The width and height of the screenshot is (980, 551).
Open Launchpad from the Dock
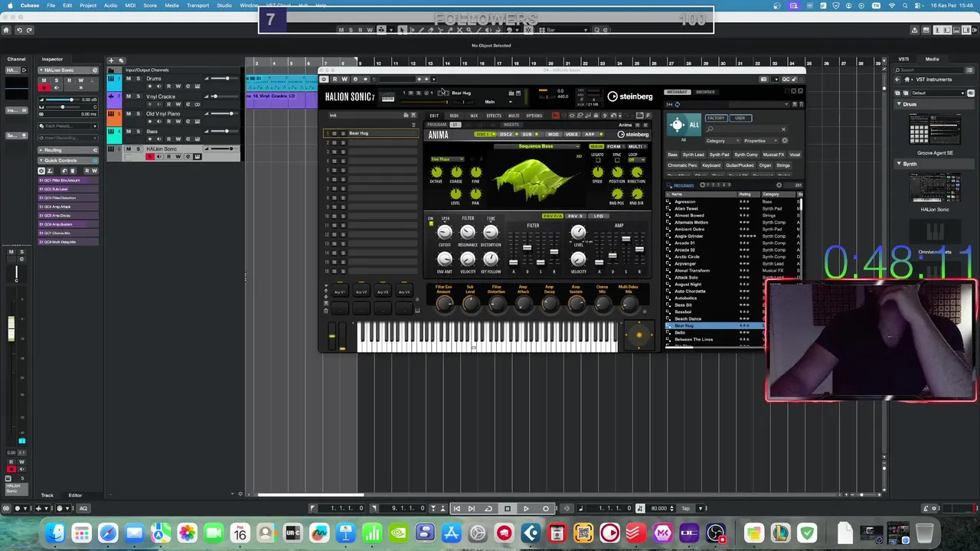click(82, 533)
